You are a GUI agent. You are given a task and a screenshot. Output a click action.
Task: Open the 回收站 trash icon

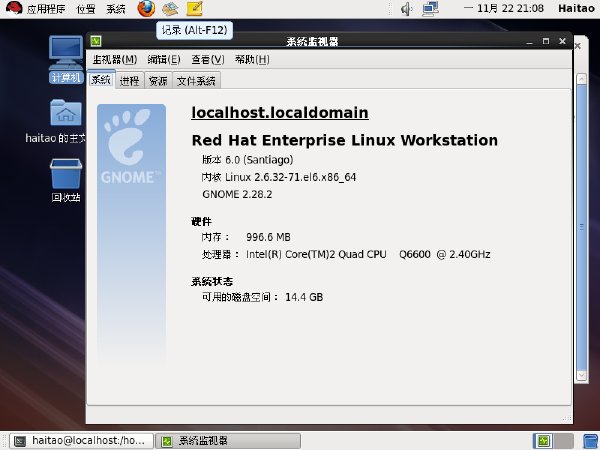pyautogui.click(x=65, y=180)
